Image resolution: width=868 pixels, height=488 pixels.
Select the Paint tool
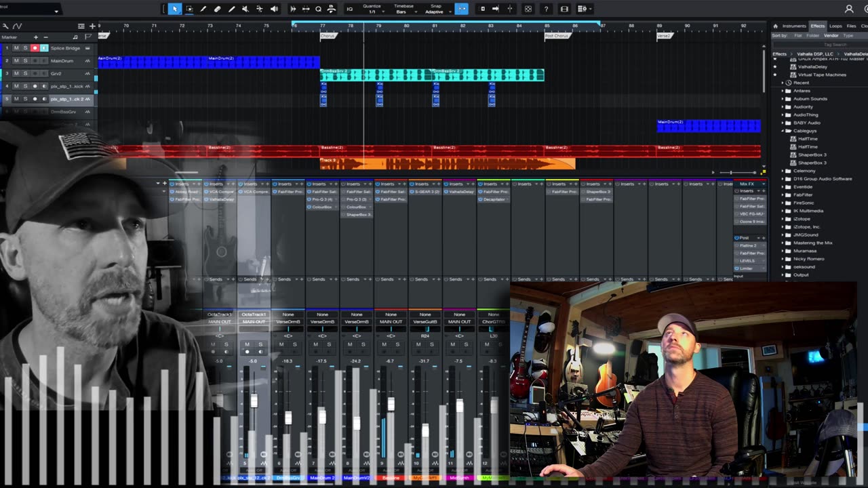point(231,9)
